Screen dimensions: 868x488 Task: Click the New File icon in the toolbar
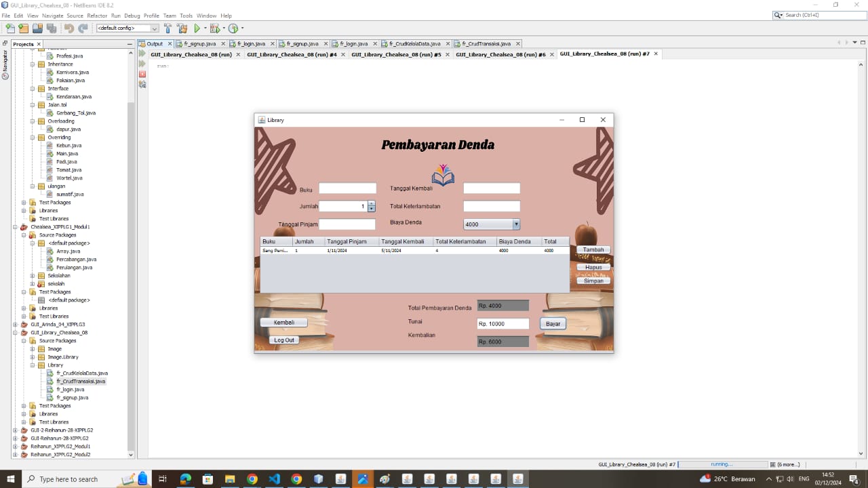pyautogui.click(x=10, y=28)
